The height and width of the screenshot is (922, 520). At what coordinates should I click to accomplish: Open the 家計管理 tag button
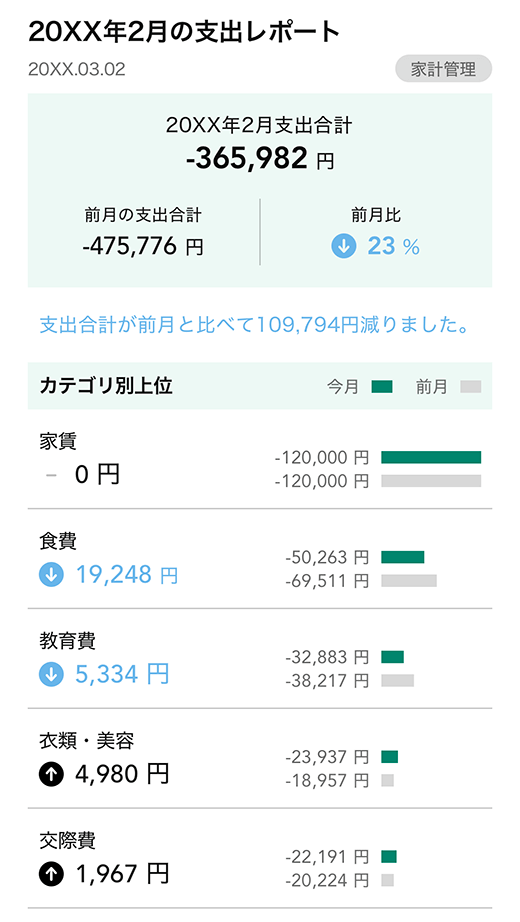tap(444, 69)
